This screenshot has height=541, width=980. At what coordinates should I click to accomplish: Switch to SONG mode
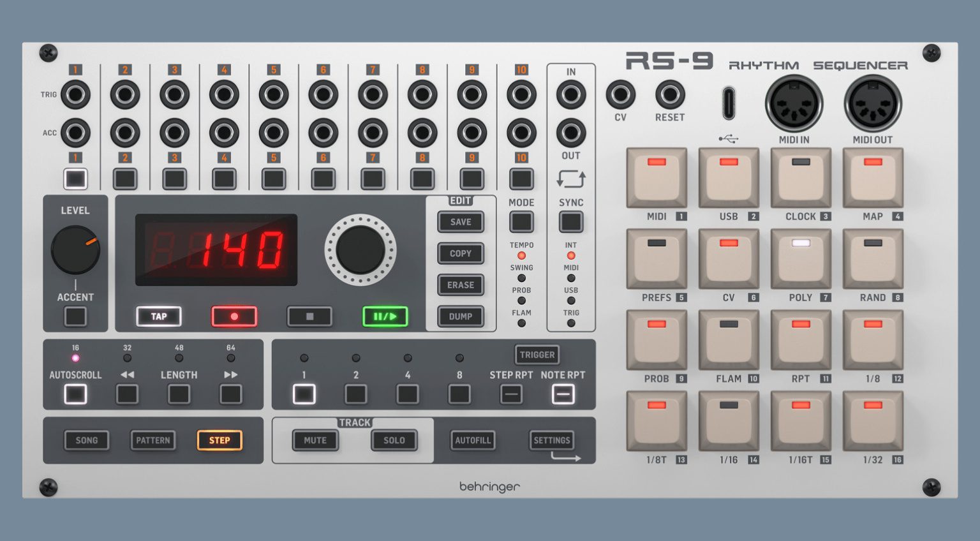(x=87, y=440)
